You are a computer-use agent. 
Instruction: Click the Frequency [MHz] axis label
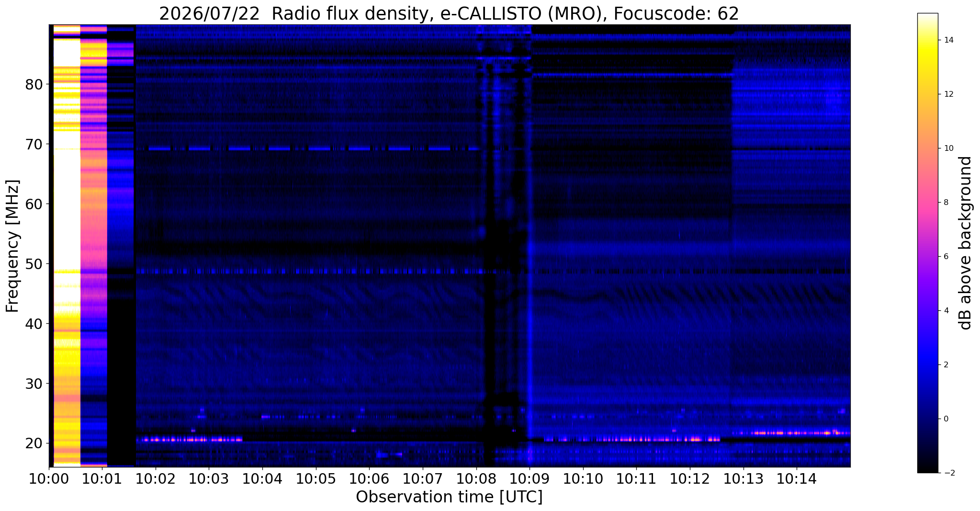12,246
